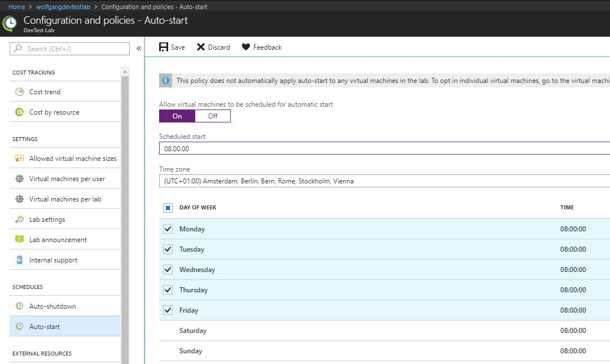Viewport: 610px width, 364px height.
Task: Click the Cost trend icon
Action: click(x=19, y=92)
